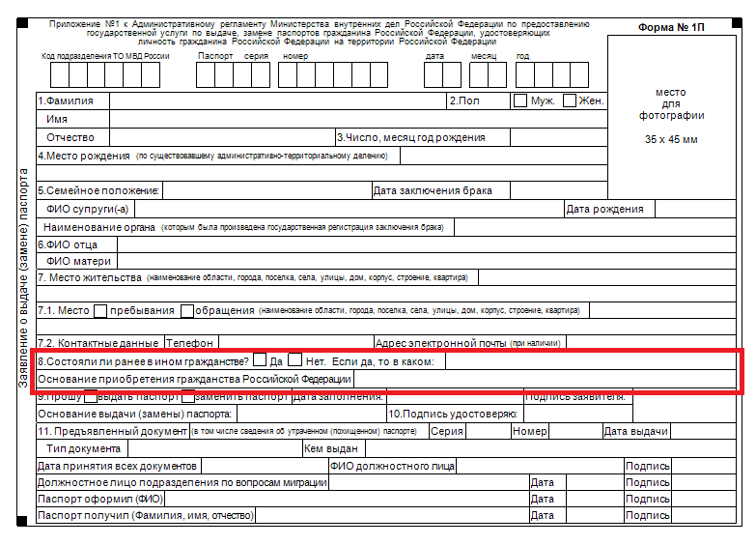
Task: Click the 'Адрес электронной почты' field
Action: coord(587,342)
